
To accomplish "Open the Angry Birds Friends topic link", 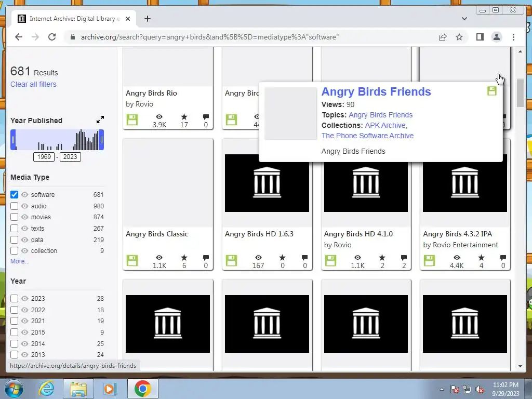I will click(380, 115).
